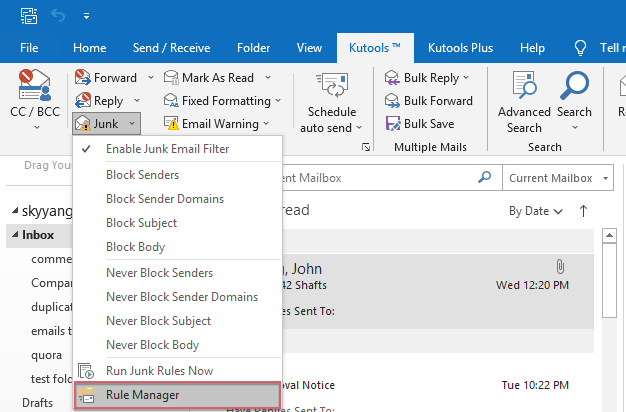Click the search magnifier in mailbox search box
The image size is (626, 412).
pyautogui.click(x=485, y=177)
